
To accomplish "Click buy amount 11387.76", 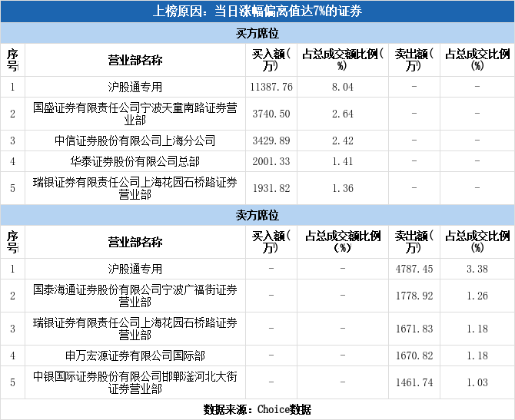I will pyautogui.click(x=271, y=87).
